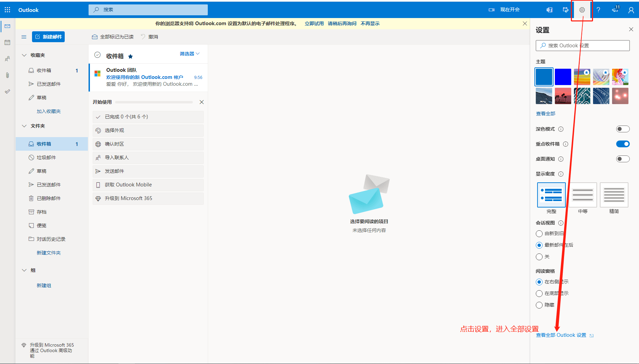The width and height of the screenshot is (639, 364).
Task: Click 全部标记为已读 button
Action: coord(113,37)
